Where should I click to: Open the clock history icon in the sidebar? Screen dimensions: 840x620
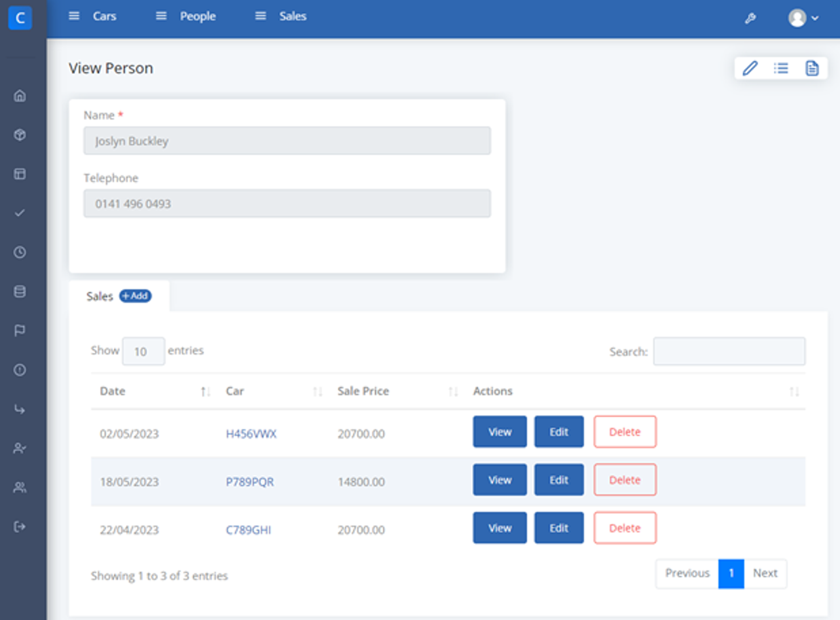20,252
